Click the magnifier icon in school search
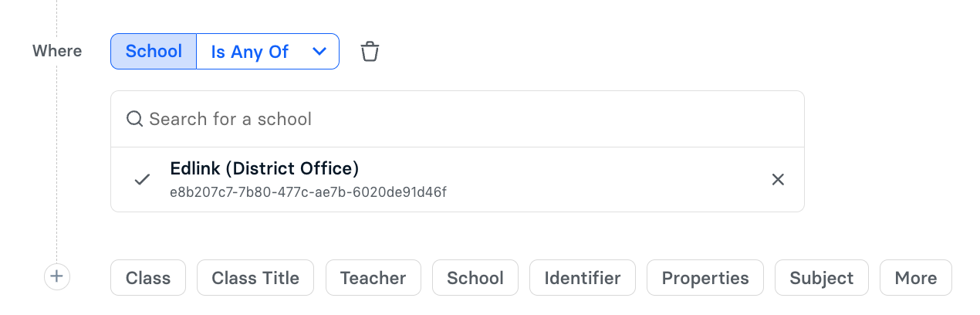 135,119
